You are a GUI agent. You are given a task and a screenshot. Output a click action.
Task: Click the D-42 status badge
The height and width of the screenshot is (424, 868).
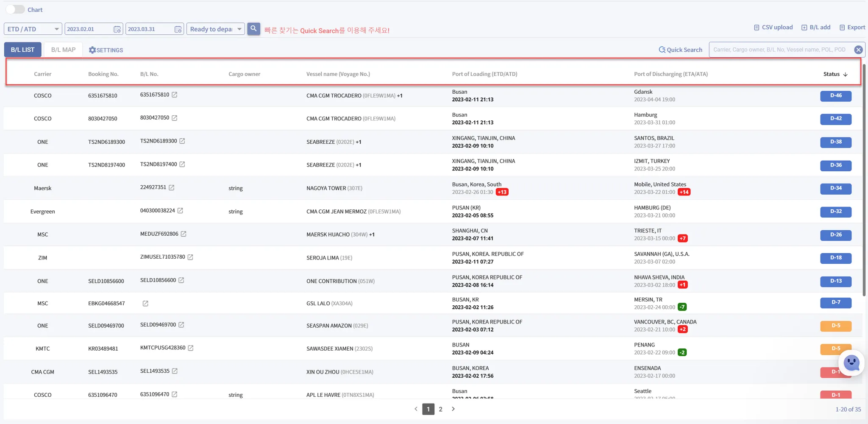[x=836, y=119]
